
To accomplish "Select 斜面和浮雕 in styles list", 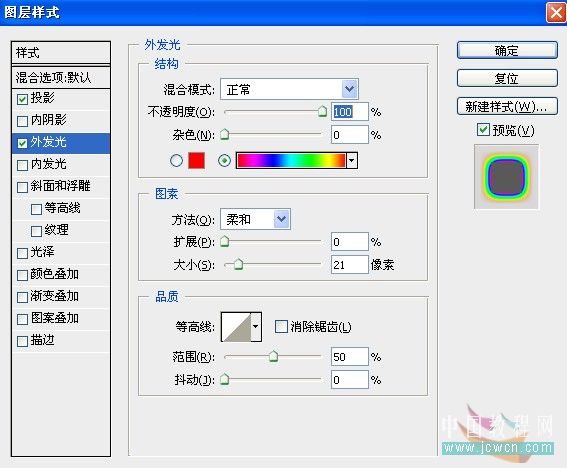I will tap(61, 186).
